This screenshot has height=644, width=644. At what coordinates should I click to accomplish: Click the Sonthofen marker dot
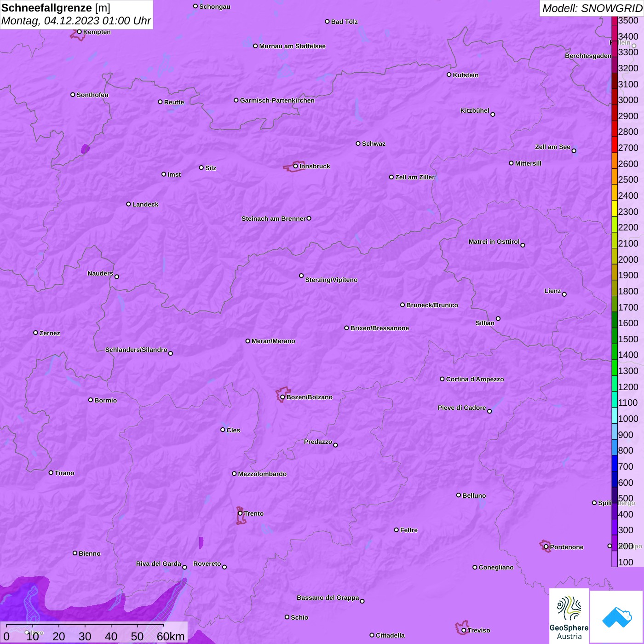coord(73,95)
